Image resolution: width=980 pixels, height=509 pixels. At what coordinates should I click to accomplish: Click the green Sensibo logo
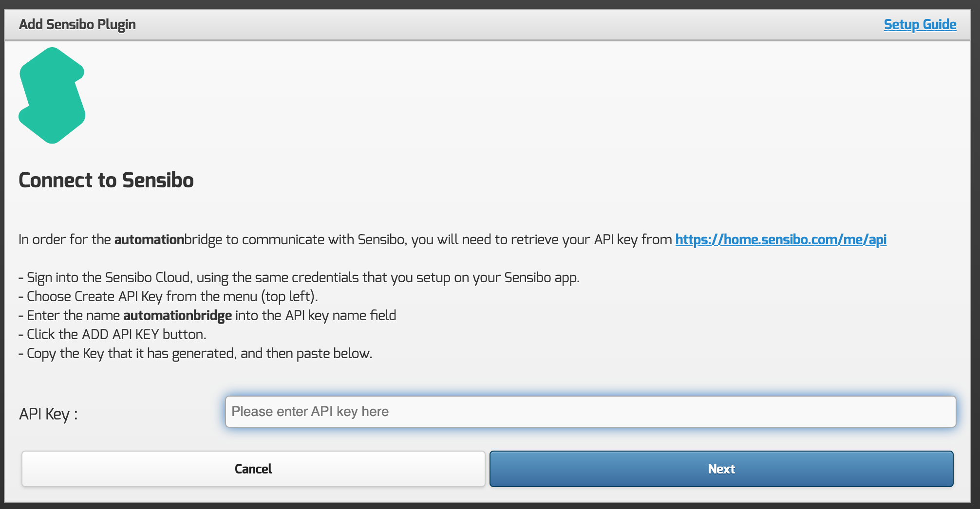click(x=52, y=95)
